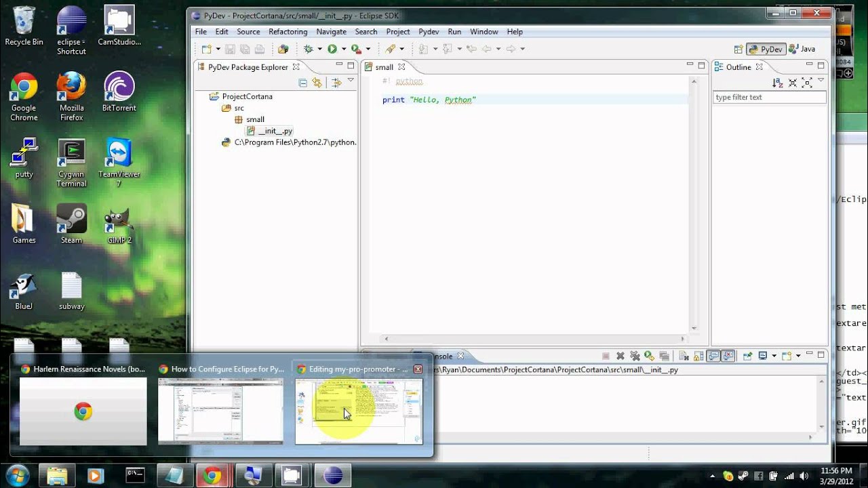
Task: Select the small editor tab
Action: point(384,67)
